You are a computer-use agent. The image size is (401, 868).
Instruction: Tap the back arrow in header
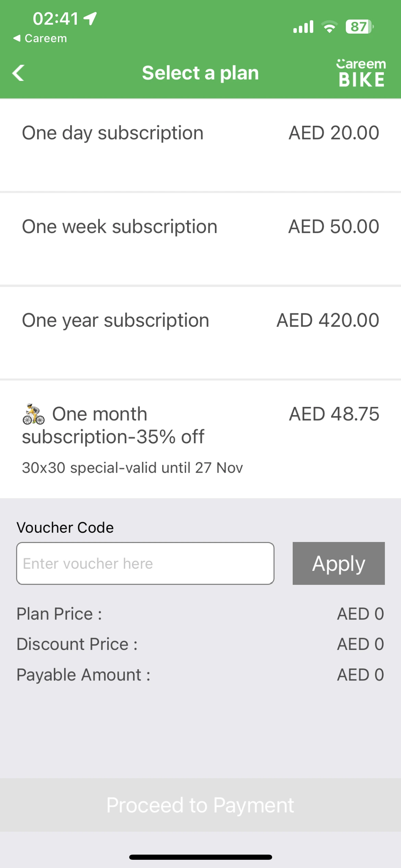pyautogui.click(x=19, y=73)
